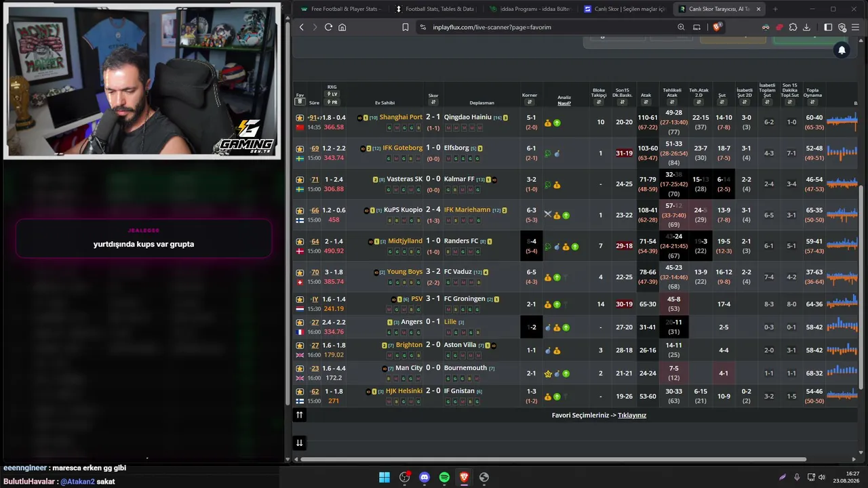Toggle the favorite star for Midtjylland
Viewport: 868px width, 488px height.
300,241
